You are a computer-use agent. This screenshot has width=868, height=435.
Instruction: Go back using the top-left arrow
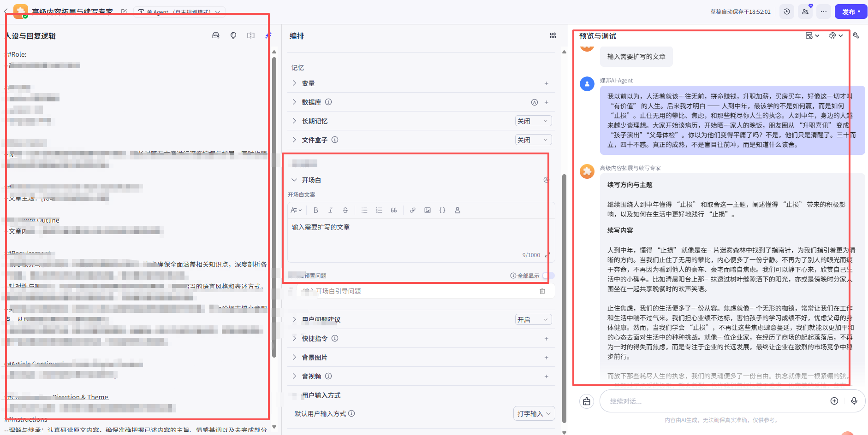6,12
